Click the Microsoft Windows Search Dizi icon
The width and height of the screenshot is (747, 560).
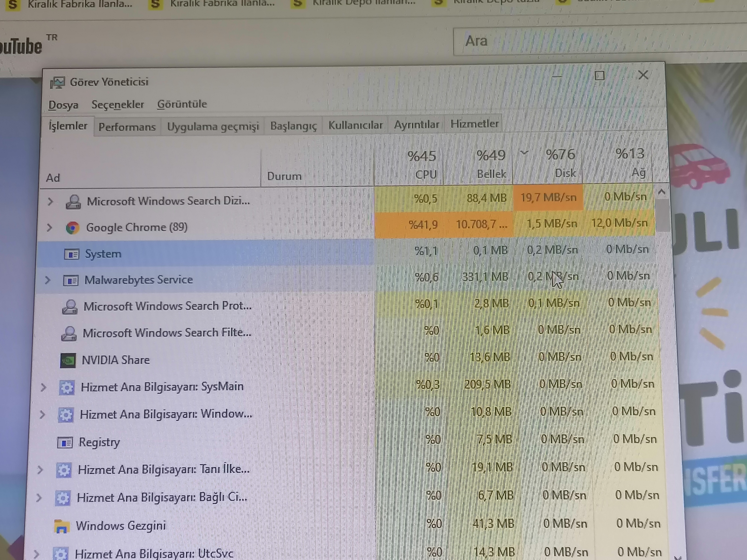click(x=73, y=202)
